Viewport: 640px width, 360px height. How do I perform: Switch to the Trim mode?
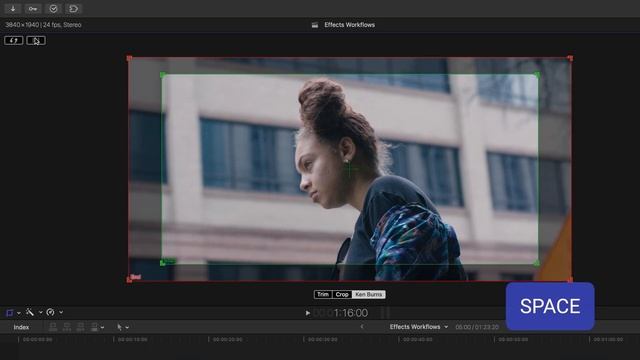coord(323,294)
